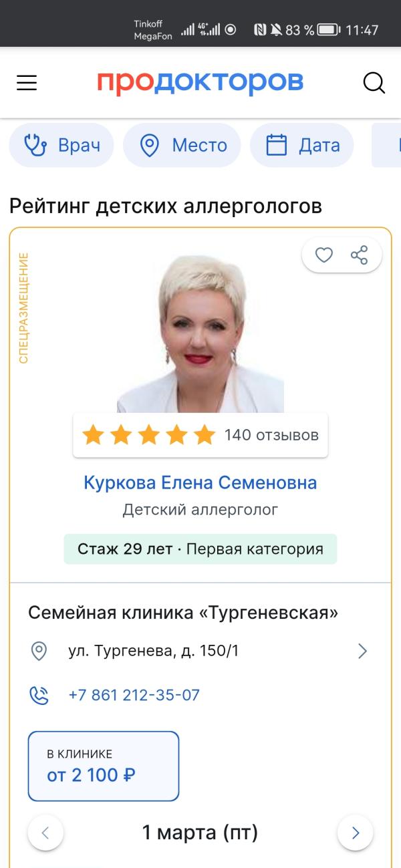Screen dimensions: 401x868
Task: Call +7 861 212-35-07
Action: click(134, 695)
